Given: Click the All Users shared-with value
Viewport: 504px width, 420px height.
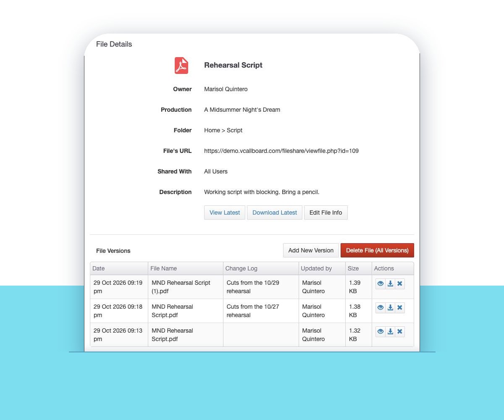Looking at the screenshot, I should tap(216, 171).
